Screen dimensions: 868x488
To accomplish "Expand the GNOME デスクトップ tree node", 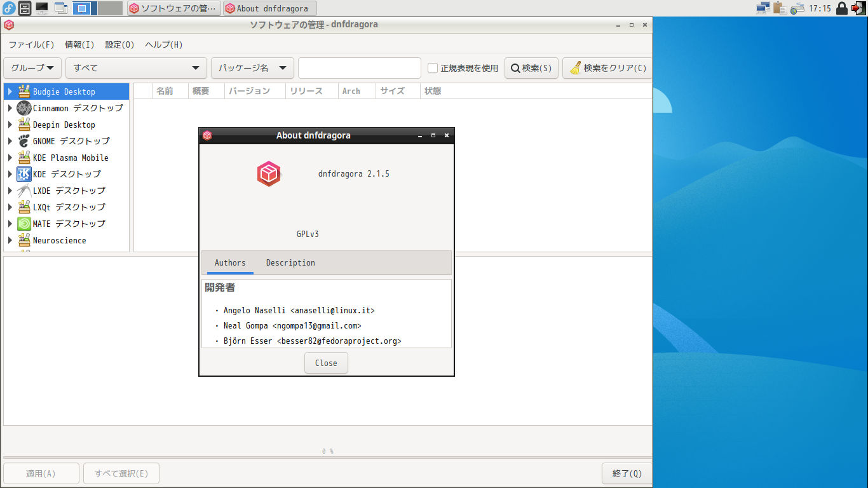I will 10,141.
